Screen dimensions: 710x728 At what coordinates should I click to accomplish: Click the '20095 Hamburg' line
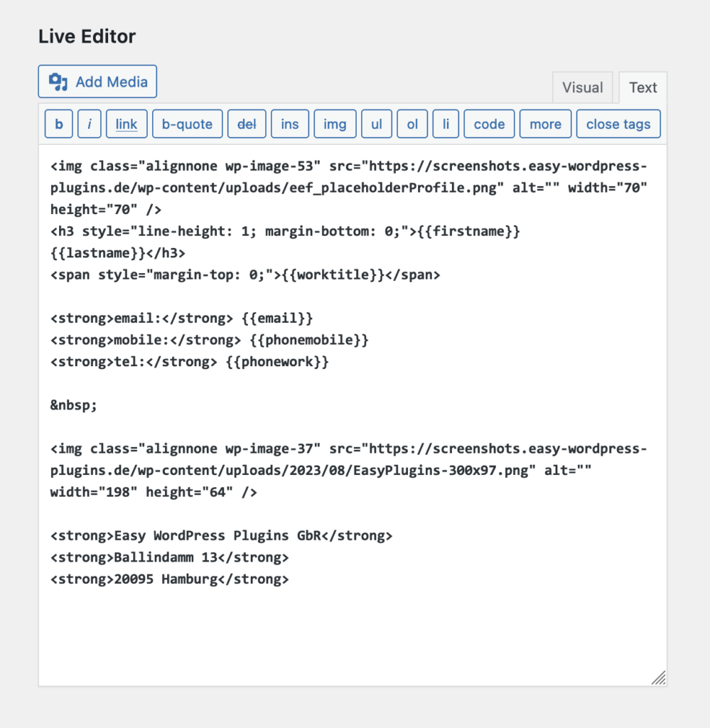coord(166,579)
